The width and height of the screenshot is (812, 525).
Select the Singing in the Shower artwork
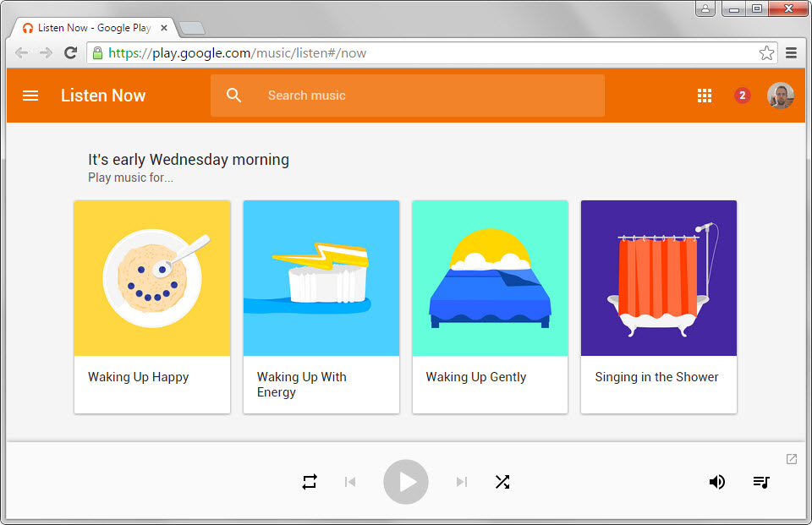coord(659,278)
